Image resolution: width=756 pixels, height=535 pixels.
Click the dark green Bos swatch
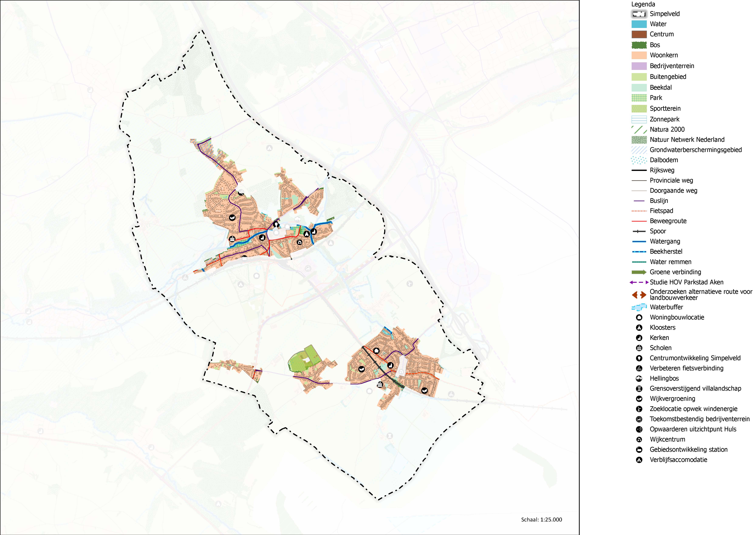639,45
